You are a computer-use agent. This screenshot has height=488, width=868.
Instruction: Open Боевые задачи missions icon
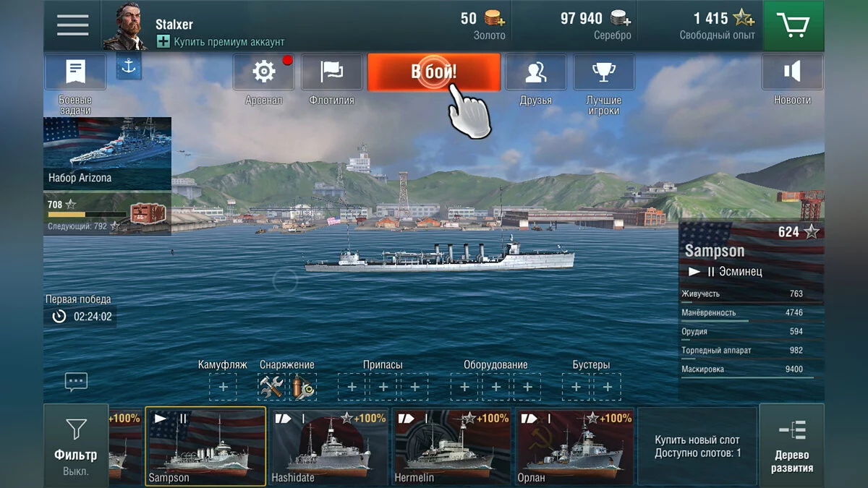pos(75,72)
